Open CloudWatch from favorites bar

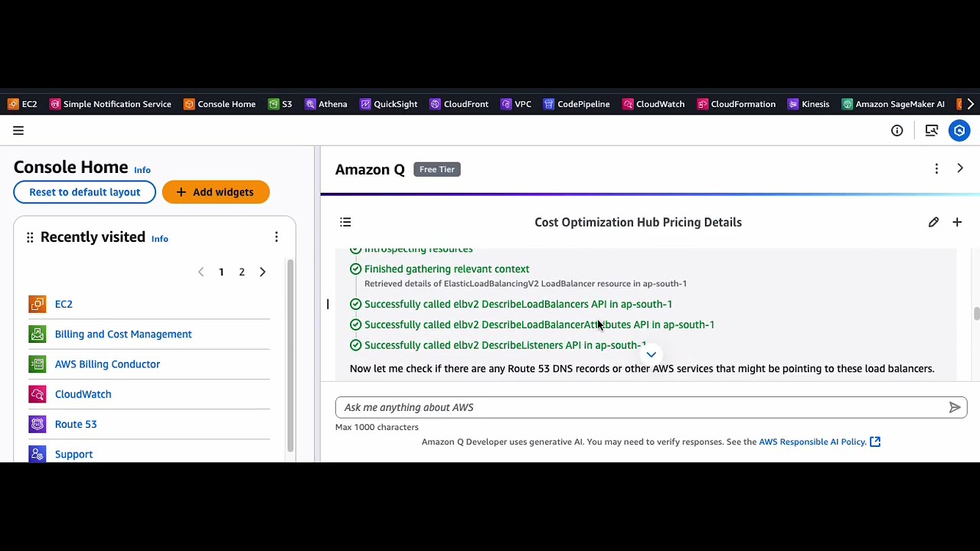(x=653, y=104)
